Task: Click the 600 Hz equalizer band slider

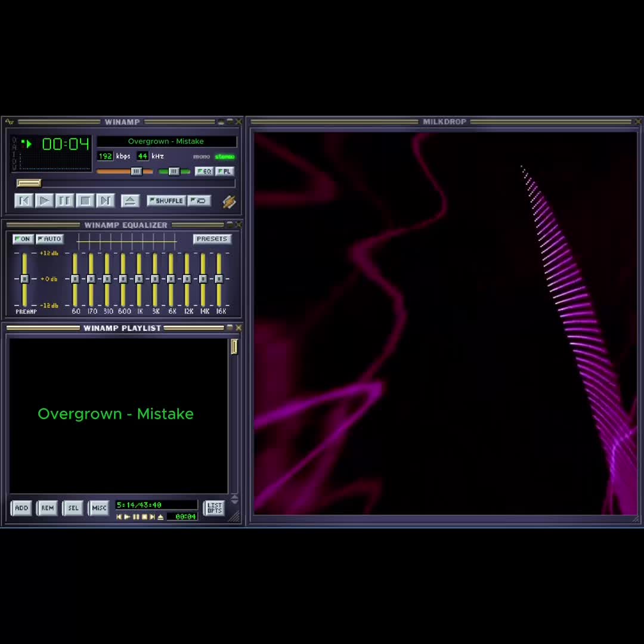Action: [123, 279]
